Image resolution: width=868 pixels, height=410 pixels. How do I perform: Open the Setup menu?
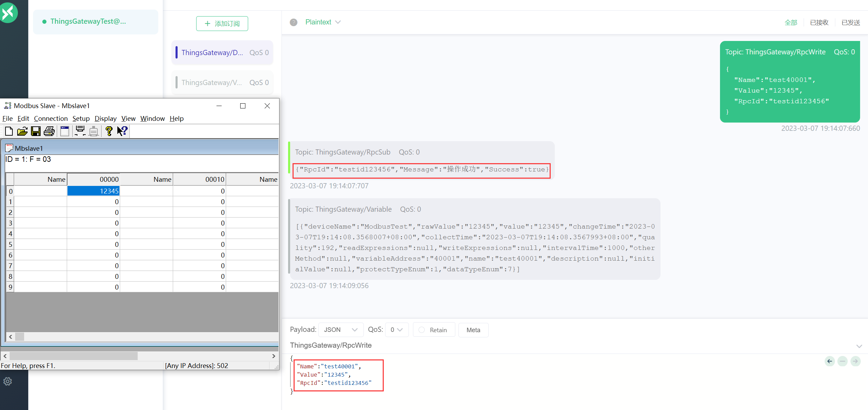(x=81, y=118)
